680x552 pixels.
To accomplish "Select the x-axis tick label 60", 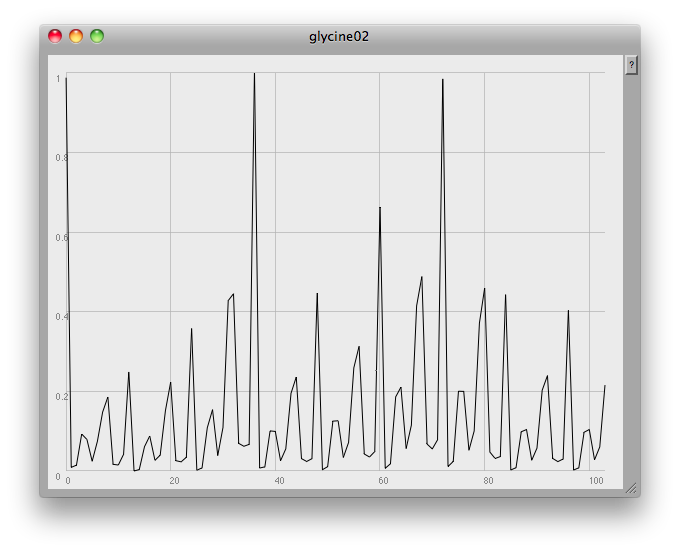I will coord(383,481).
